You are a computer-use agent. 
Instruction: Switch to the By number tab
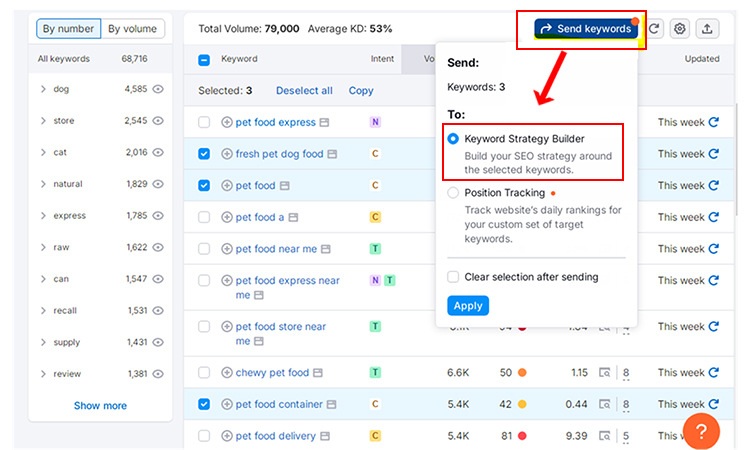pyautogui.click(x=68, y=29)
